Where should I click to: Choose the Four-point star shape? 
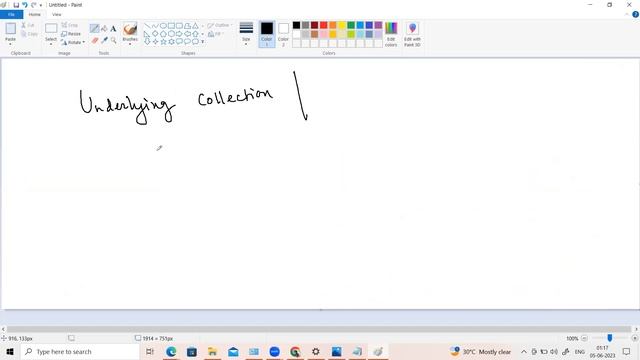pyautogui.click(x=155, y=42)
